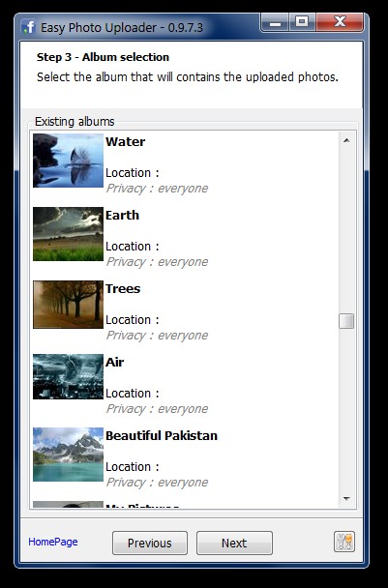The width and height of the screenshot is (388, 588).
Task: Click Privacy text under Trees album
Action: (x=157, y=336)
